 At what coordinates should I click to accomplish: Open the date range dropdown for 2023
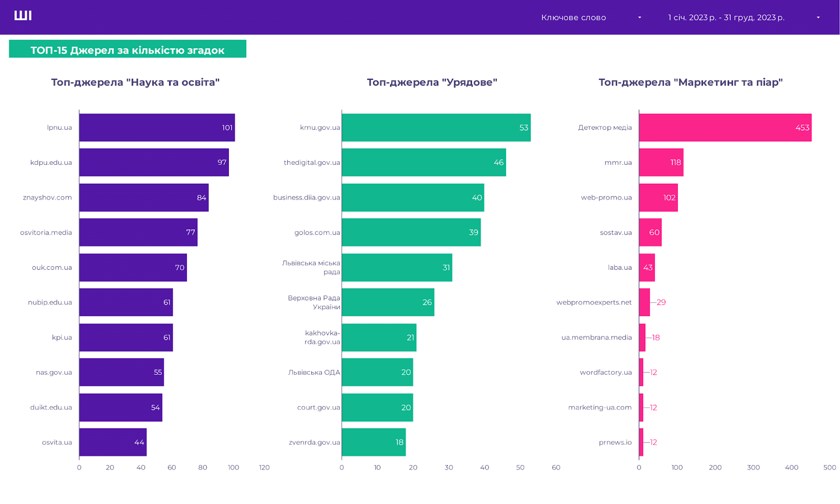point(743,17)
